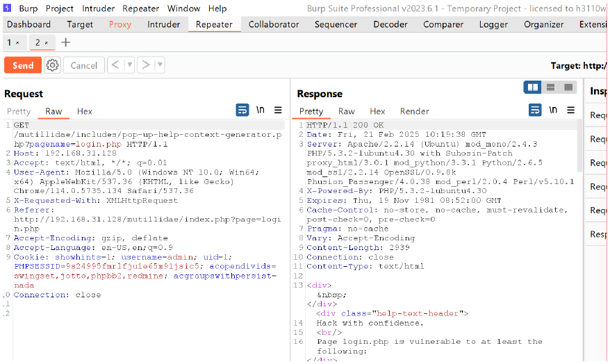Switch to the Target tab
This screenshot has height=364, width=610.
pyautogui.click(x=80, y=24)
